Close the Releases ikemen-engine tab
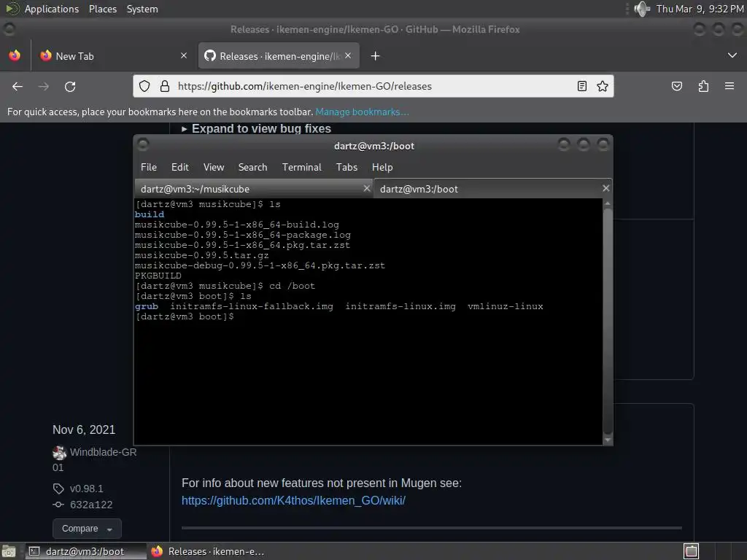The width and height of the screenshot is (747, 560). (x=348, y=55)
